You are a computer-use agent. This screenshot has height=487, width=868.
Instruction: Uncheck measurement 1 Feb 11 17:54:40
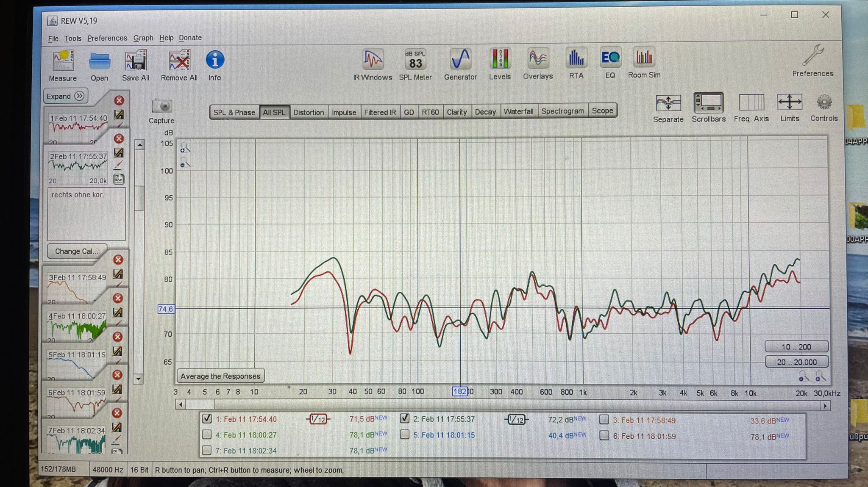click(x=207, y=419)
